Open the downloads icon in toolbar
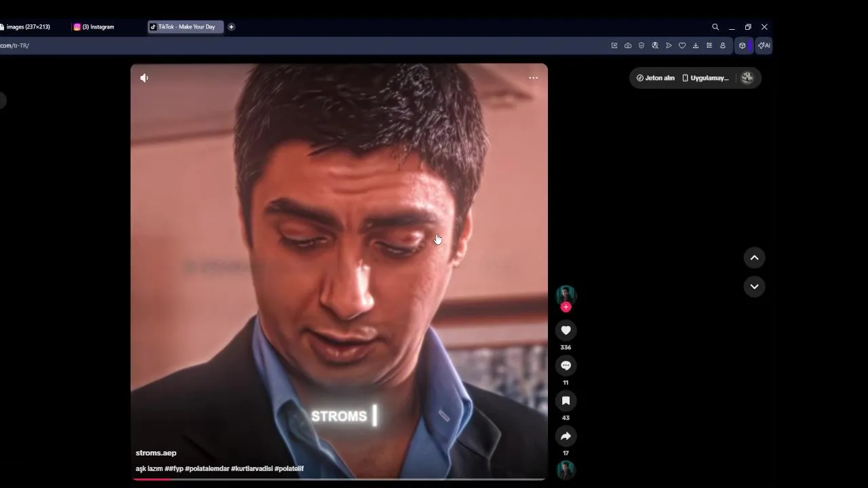 [x=696, y=45]
